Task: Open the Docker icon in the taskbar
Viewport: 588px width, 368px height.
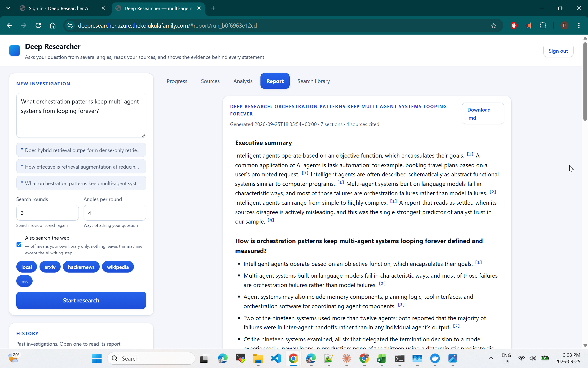Action: point(435,358)
